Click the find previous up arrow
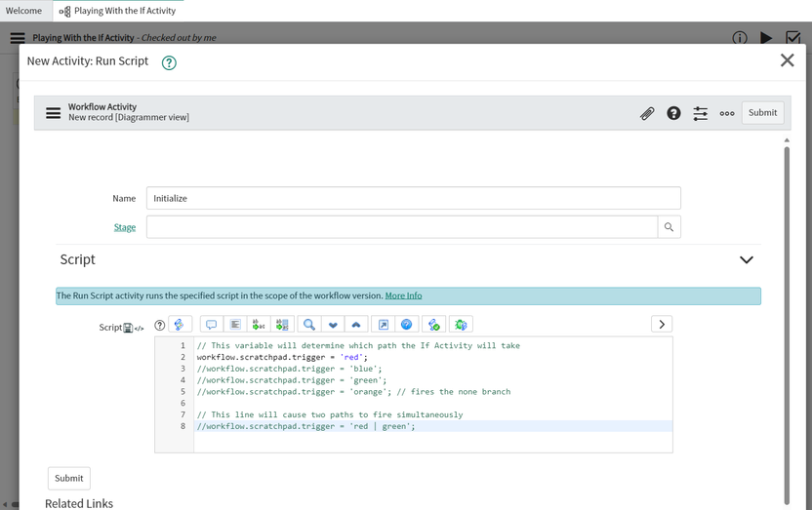 pyautogui.click(x=356, y=325)
